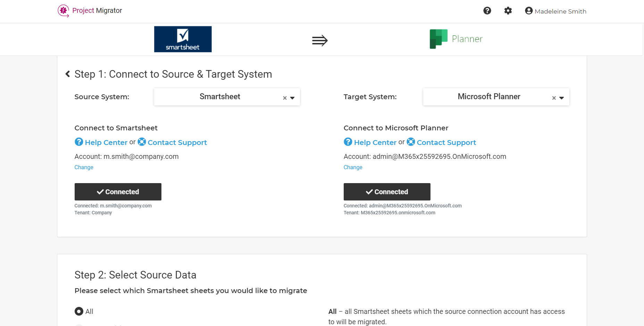Expand the Source System dropdown arrow
The height and width of the screenshot is (326, 644).
pos(292,98)
